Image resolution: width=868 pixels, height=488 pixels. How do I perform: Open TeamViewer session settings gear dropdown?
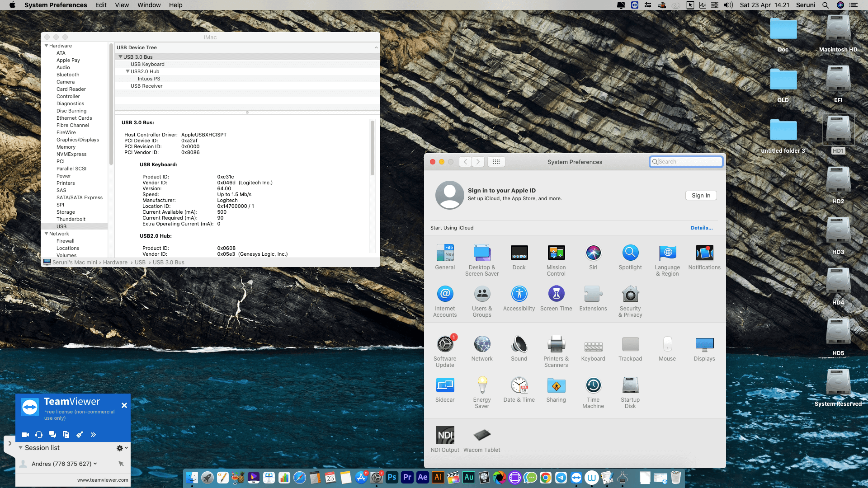point(122,448)
